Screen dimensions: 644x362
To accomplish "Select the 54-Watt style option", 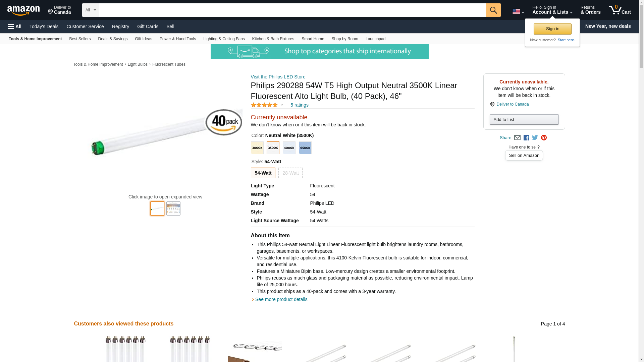I will point(263,173).
